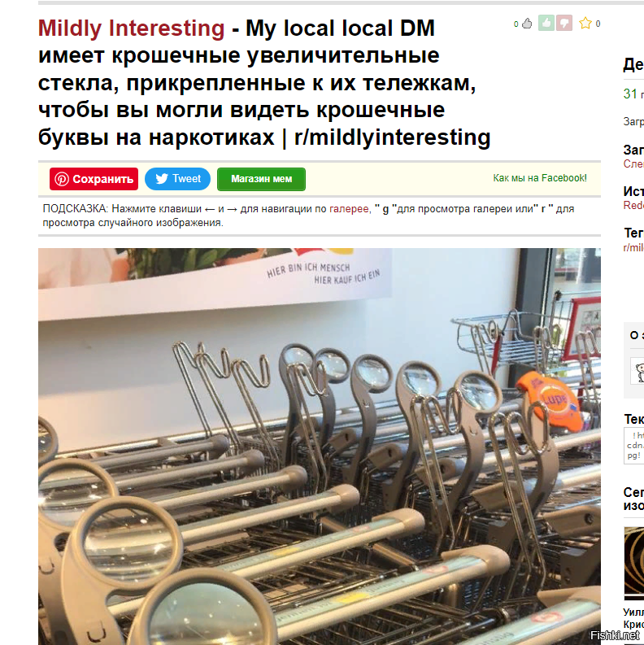Screen dimensions: 644x645
Task: Save the image with Сохранить button
Action: coord(94,179)
